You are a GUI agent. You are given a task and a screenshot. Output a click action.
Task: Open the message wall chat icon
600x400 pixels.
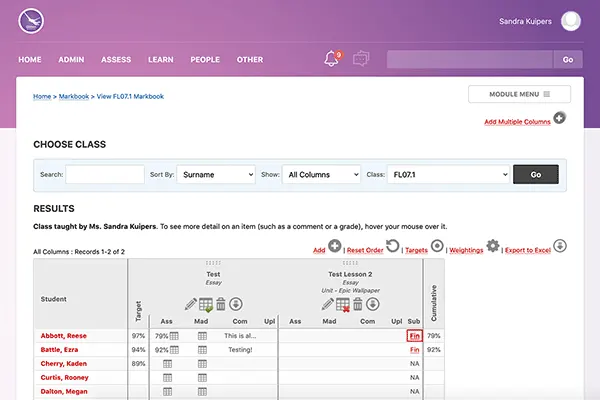pos(361,59)
